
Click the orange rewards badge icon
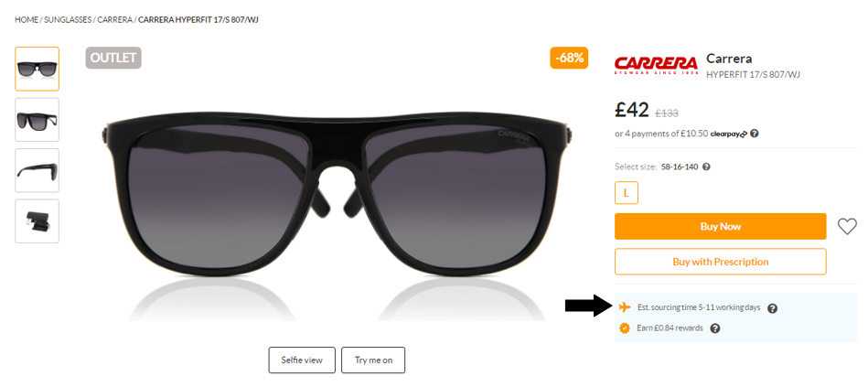tap(625, 328)
